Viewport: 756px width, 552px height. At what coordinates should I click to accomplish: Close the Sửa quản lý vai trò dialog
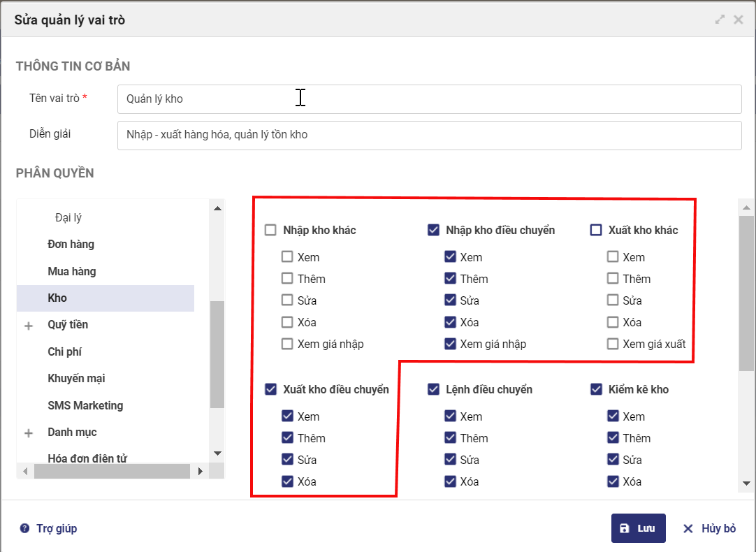click(738, 20)
